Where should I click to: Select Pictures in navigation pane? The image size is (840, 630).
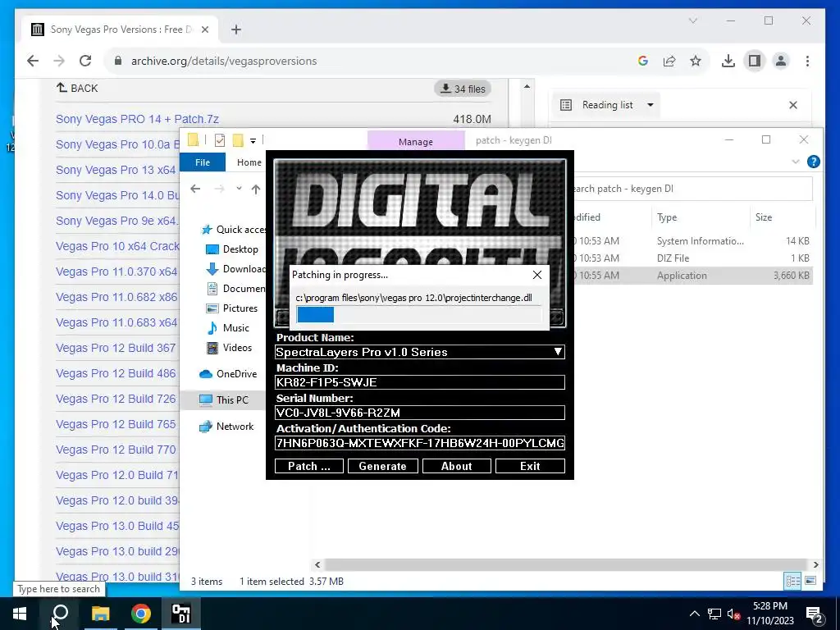point(232,308)
